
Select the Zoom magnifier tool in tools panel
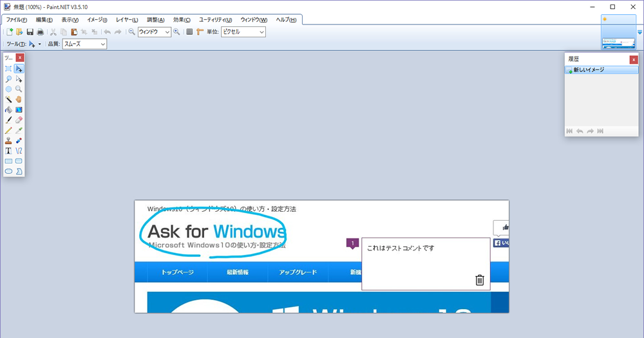(x=19, y=89)
